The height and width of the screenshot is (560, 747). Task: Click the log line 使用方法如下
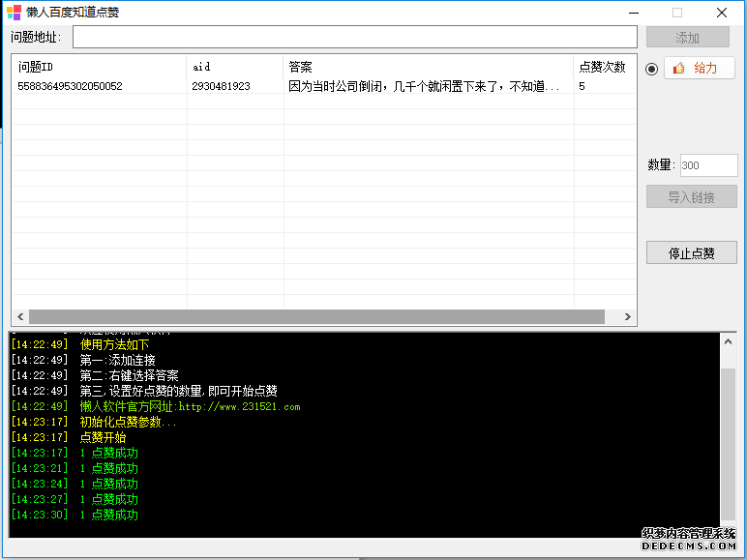pos(114,344)
